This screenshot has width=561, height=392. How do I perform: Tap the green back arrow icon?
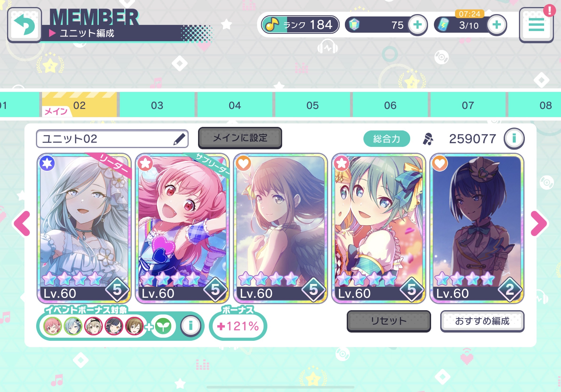pos(24,25)
